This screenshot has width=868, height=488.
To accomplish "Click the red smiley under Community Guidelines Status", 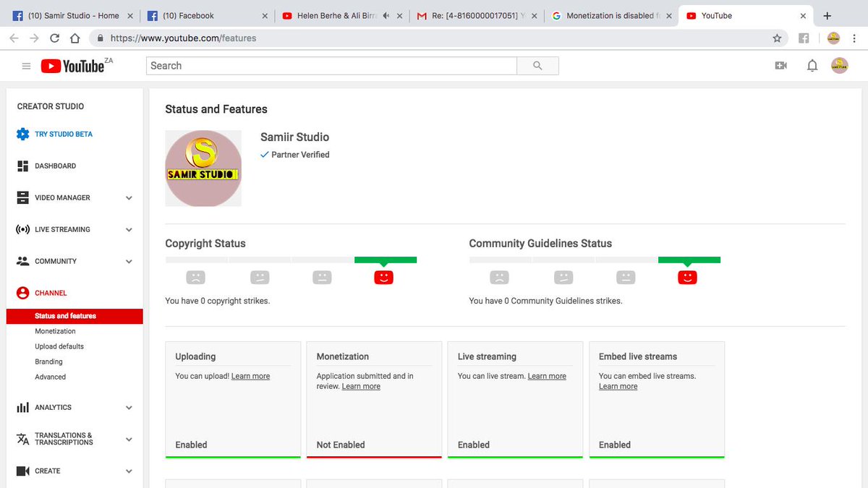I will pyautogui.click(x=687, y=277).
